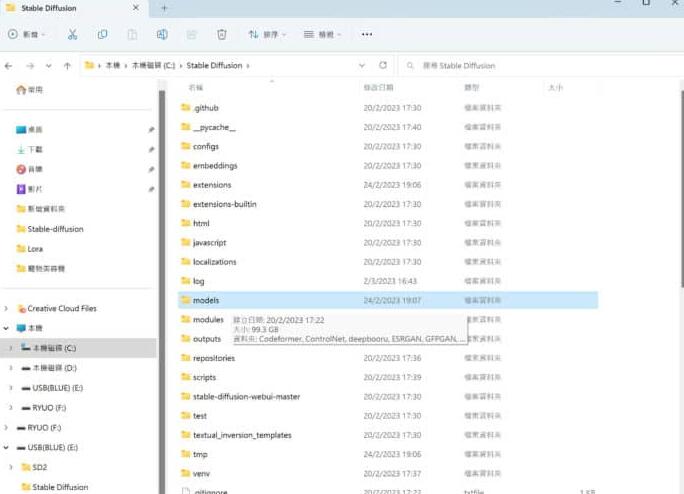
Task: Open Home in navigation pane
Action: click(30, 89)
